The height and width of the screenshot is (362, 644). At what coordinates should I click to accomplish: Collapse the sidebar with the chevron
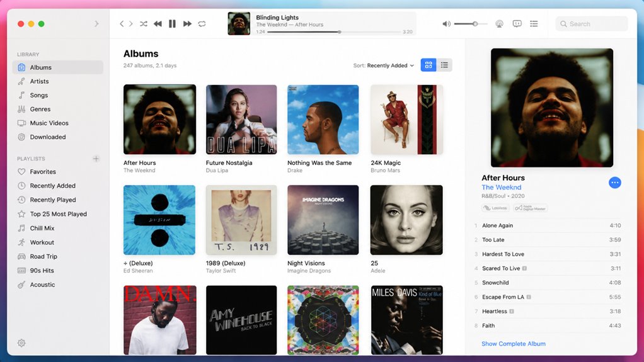click(x=96, y=24)
